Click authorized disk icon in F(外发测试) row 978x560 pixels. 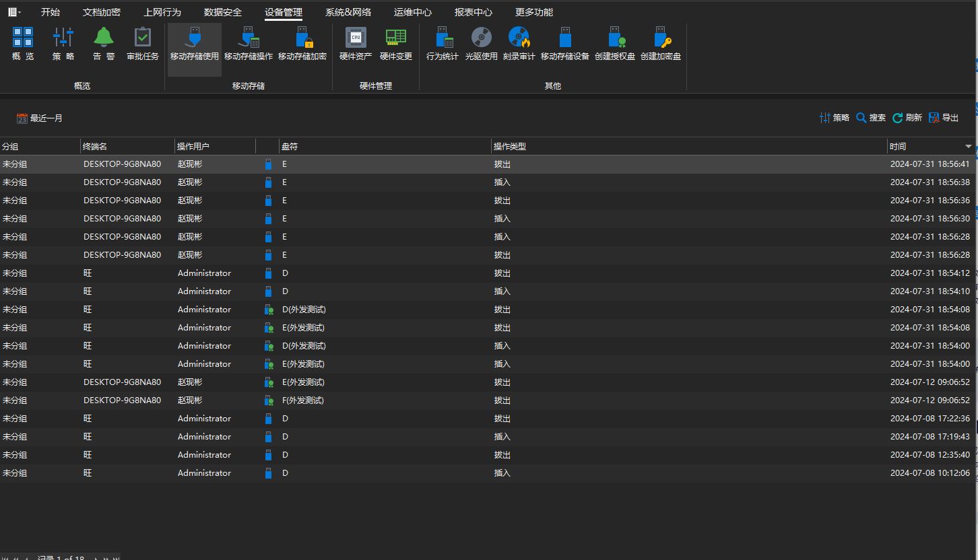pyautogui.click(x=269, y=400)
